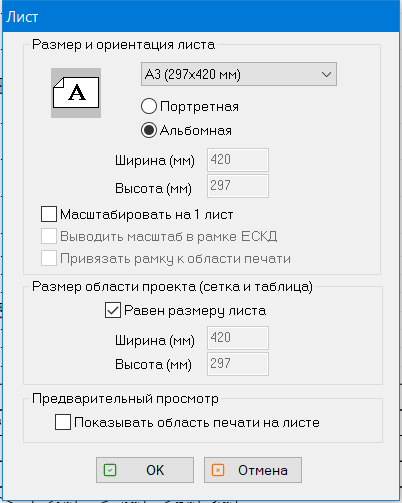Click project area Ширина (мм) input field

tap(238, 338)
